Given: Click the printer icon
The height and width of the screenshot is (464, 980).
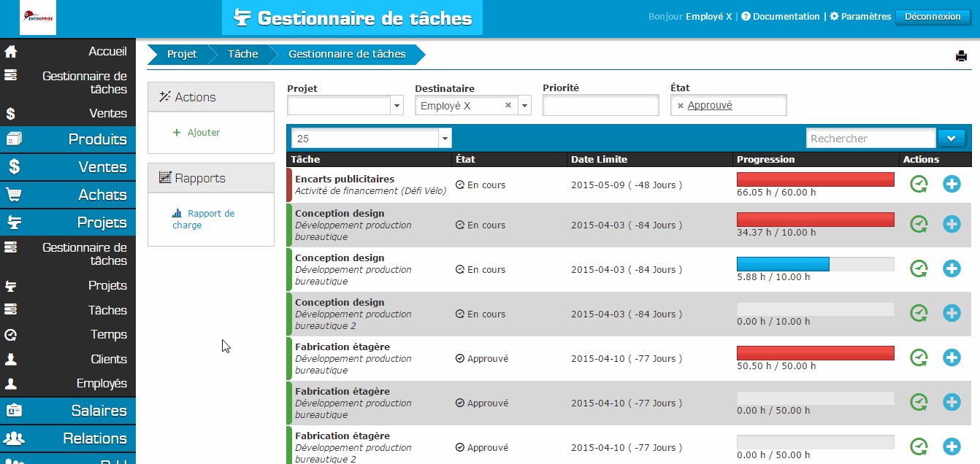Looking at the screenshot, I should click(x=961, y=56).
